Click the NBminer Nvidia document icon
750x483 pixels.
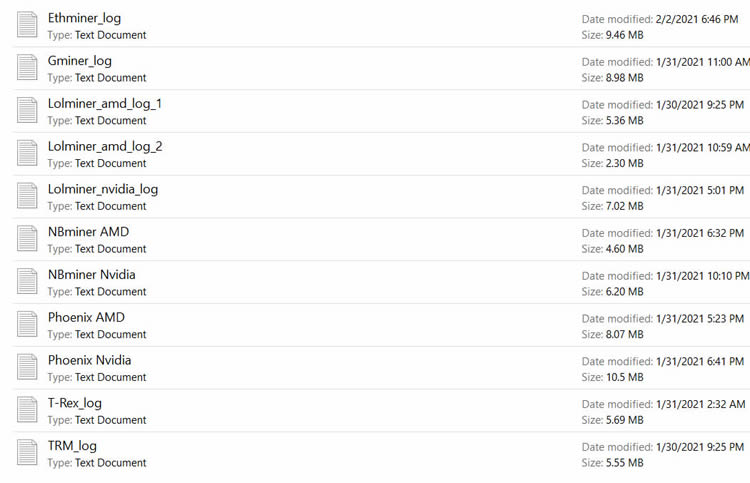pos(27,283)
